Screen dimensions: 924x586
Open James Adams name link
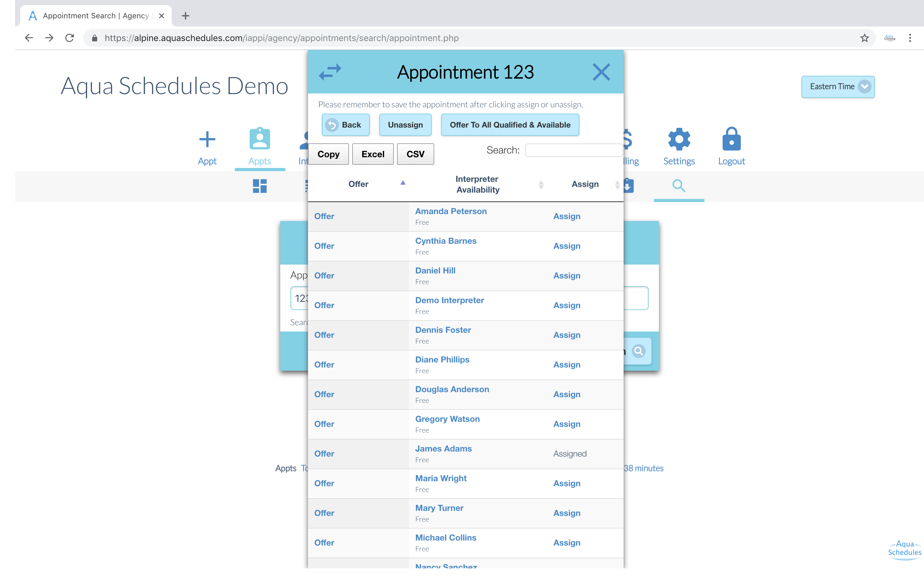pos(443,449)
